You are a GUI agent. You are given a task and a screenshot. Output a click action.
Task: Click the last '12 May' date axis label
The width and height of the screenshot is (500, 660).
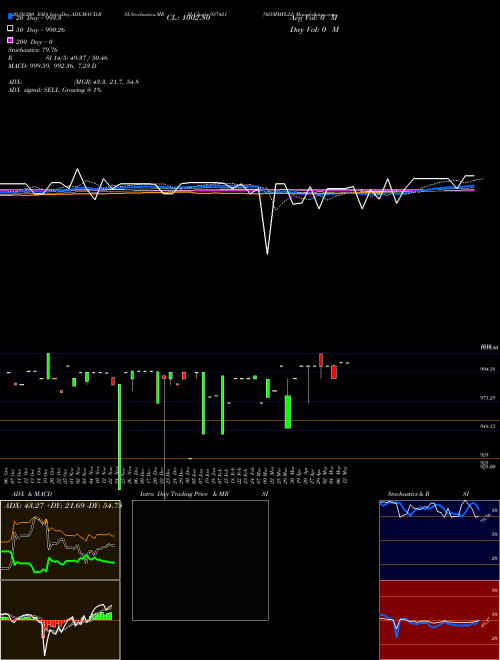(x=345, y=476)
